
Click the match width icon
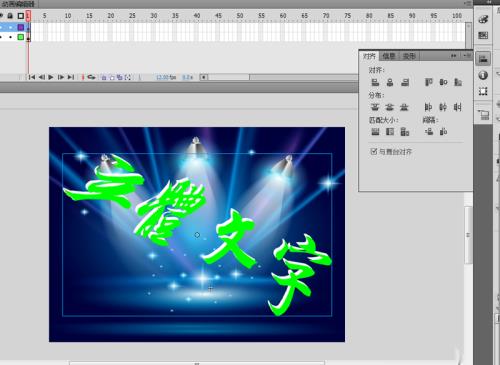pyautogui.click(x=375, y=132)
